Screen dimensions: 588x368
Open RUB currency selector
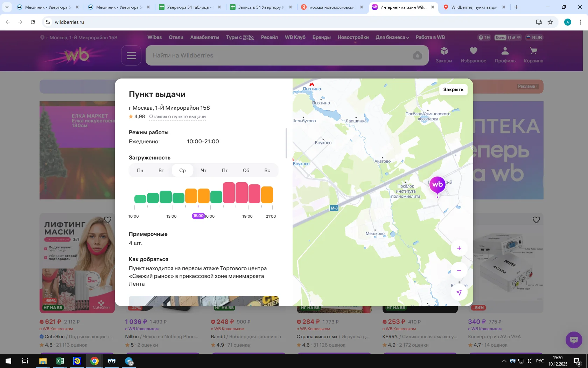534,38
